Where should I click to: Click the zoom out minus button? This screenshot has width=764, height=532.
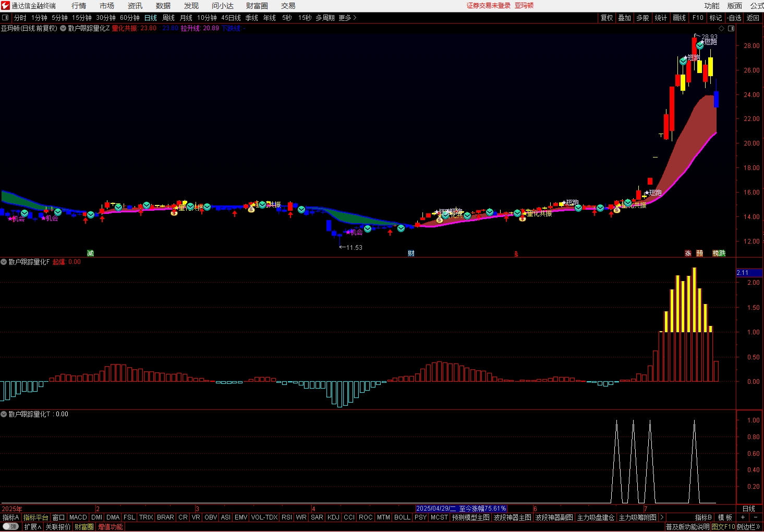[x=756, y=517]
